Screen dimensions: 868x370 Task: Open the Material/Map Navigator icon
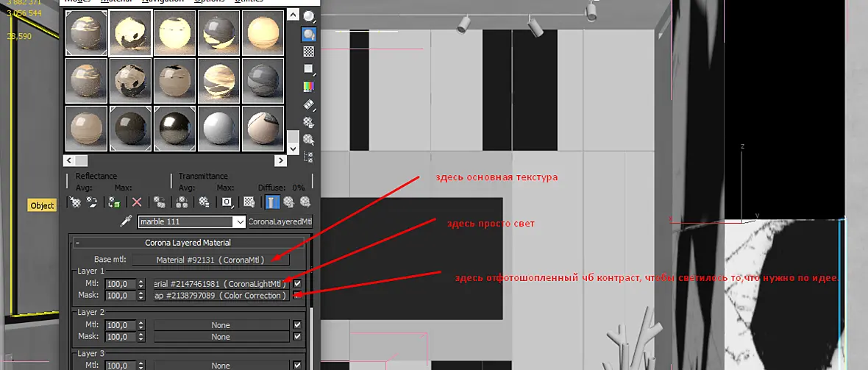[x=309, y=156]
